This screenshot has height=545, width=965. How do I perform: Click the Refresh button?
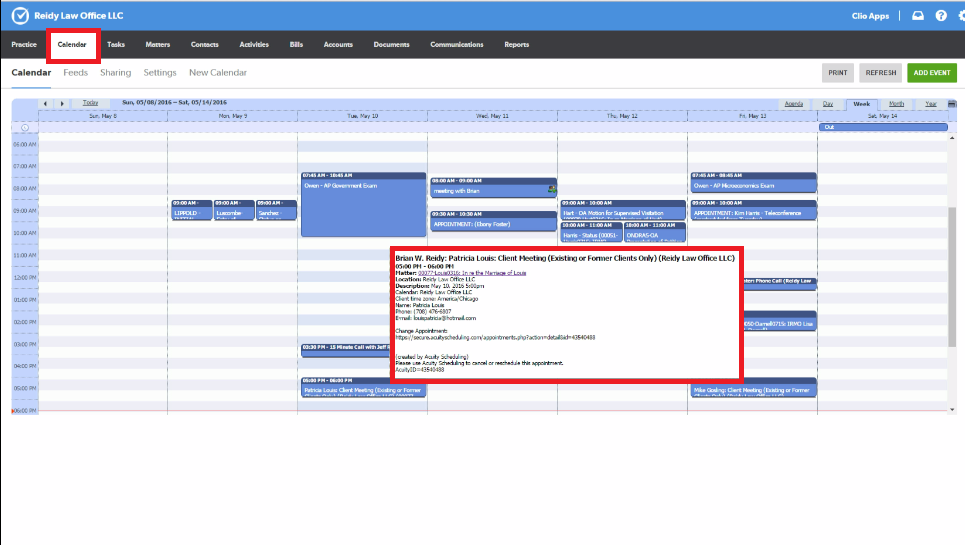pos(881,73)
